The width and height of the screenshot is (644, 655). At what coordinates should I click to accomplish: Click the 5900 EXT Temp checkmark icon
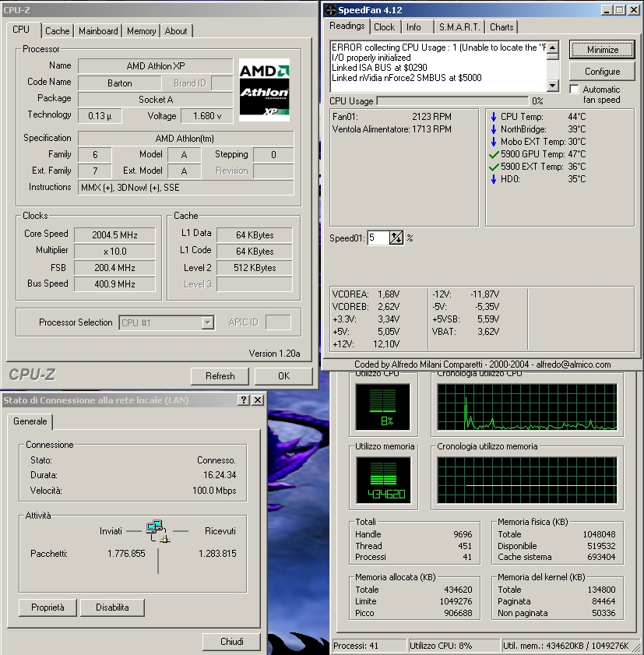coord(494,167)
